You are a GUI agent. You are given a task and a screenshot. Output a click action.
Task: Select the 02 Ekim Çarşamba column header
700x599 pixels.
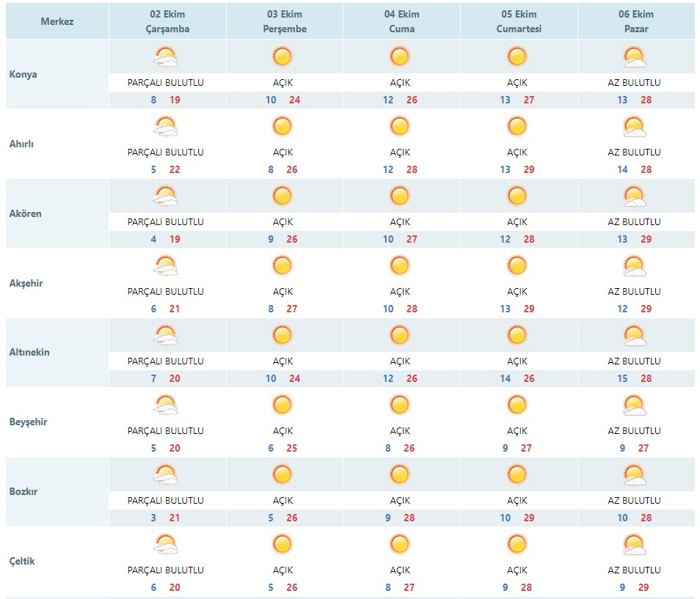(167, 21)
